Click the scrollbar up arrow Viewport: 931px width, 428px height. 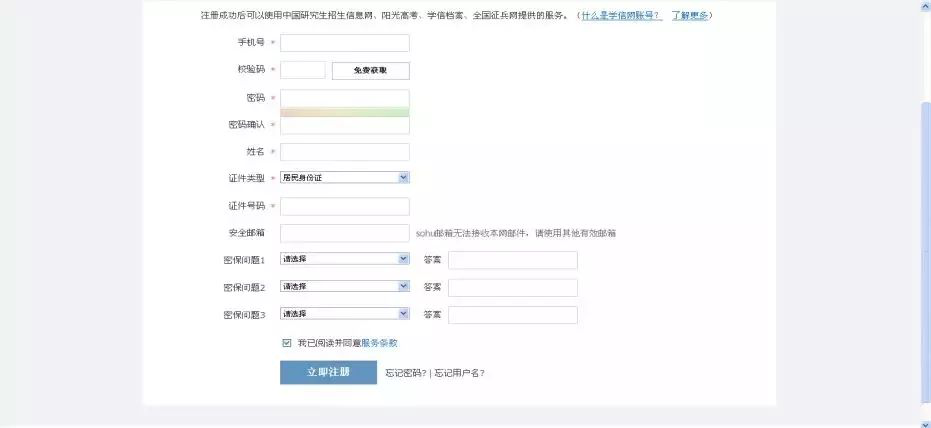point(926,4)
